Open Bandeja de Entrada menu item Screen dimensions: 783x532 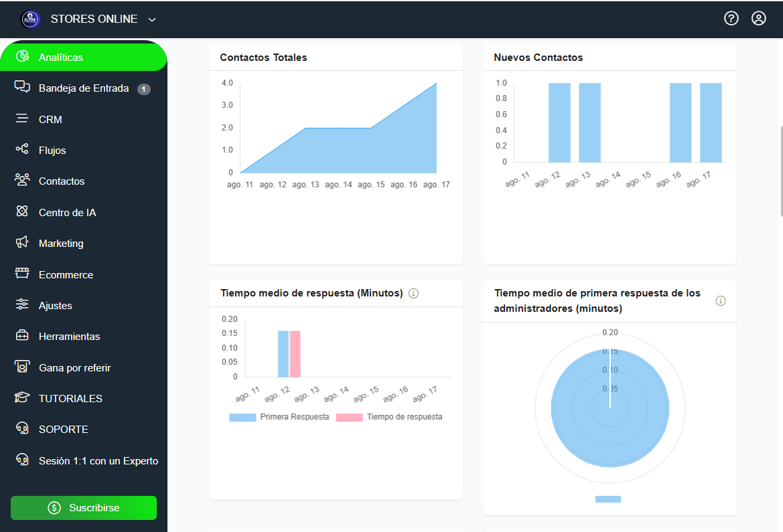click(84, 88)
